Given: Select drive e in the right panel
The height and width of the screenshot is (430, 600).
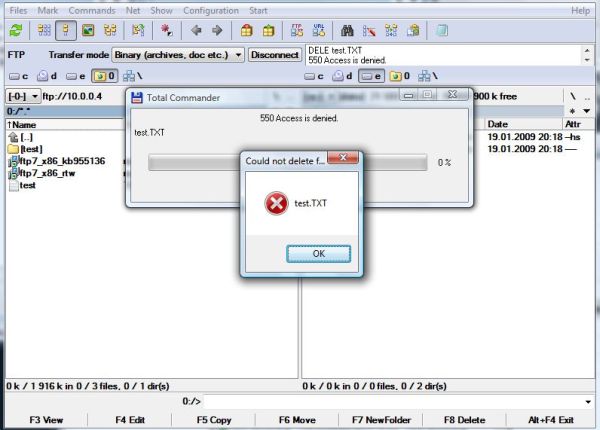Looking at the screenshot, I should (x=371, y=77).
